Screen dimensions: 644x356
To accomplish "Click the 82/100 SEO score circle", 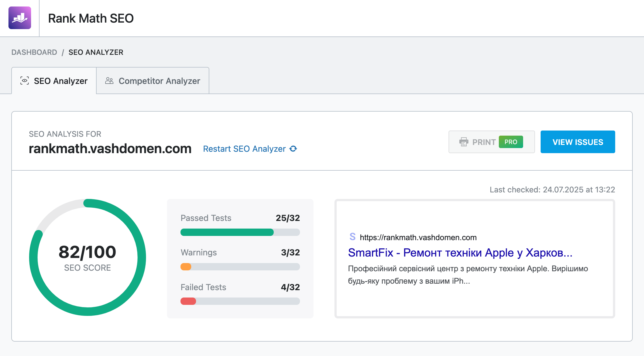I will (x=88, y=257).
